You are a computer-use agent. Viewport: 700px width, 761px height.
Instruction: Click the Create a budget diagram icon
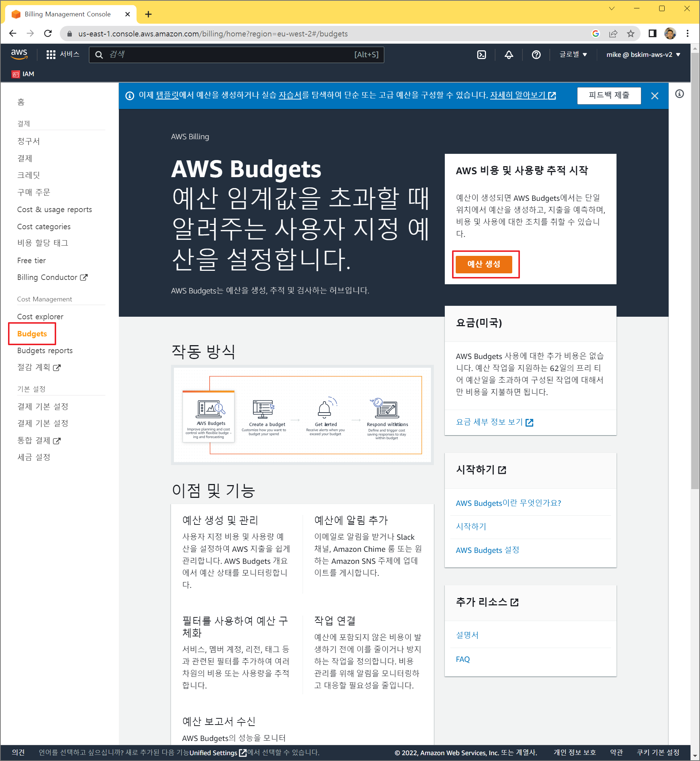pos(263,409)
